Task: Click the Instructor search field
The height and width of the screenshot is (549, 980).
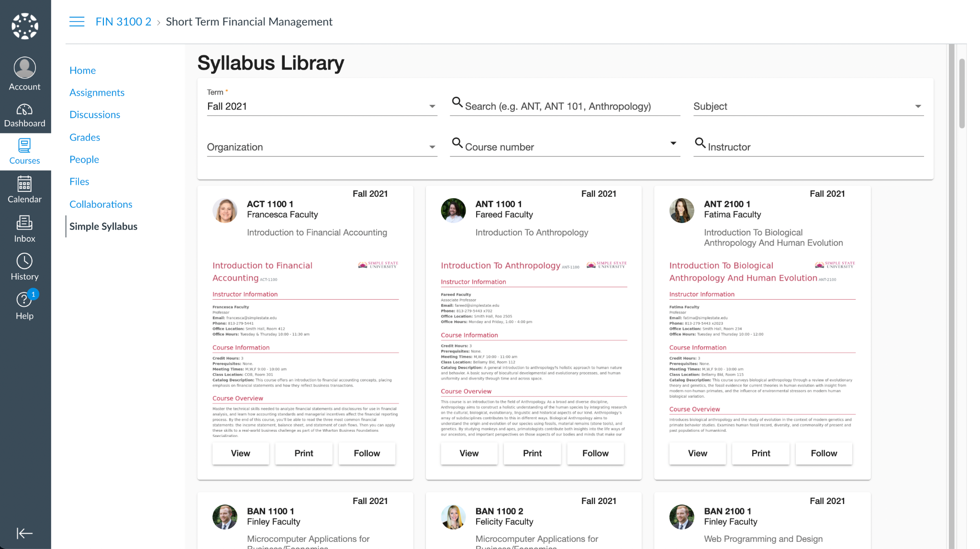Action: tap(813, 147)
